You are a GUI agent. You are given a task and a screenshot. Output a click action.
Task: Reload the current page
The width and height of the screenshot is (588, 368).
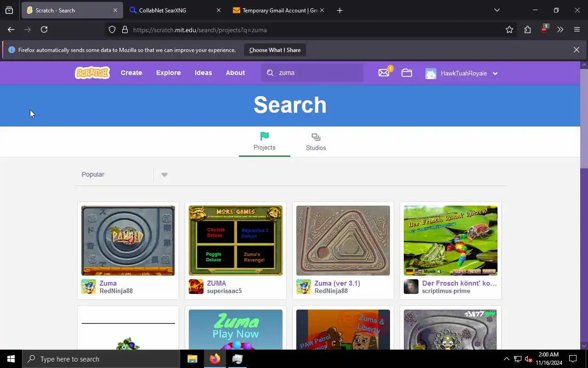(x=44, y=29)
